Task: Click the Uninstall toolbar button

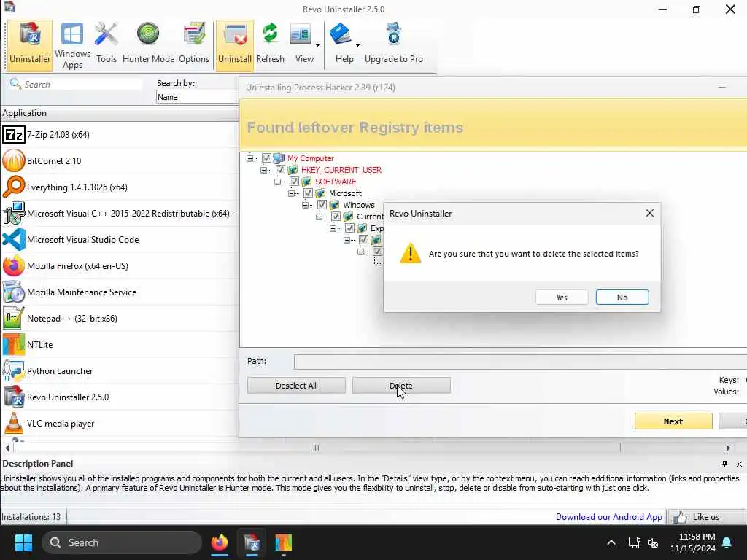Action: coord(234,44)
